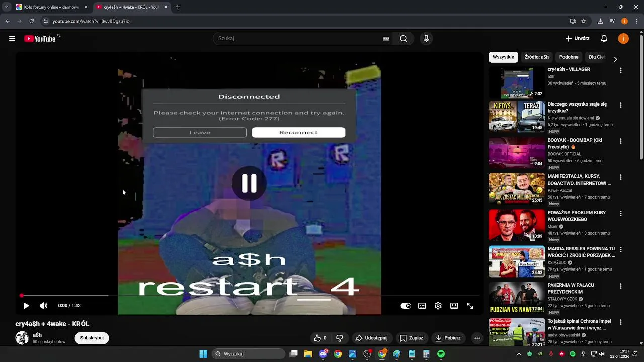
Task: Select the Dla Ciebie filter chip
Action: pos(597,57)
